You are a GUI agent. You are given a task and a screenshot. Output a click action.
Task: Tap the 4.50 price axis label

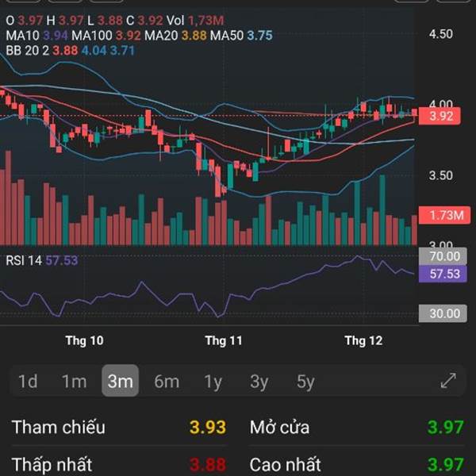click(441, 34)
